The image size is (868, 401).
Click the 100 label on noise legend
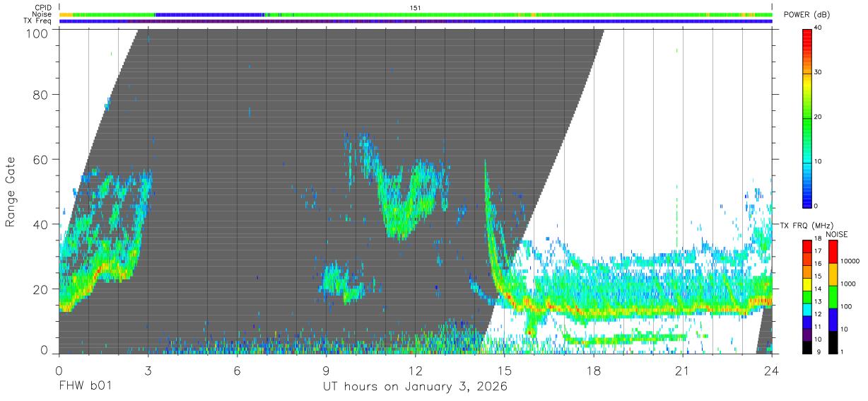847,306
